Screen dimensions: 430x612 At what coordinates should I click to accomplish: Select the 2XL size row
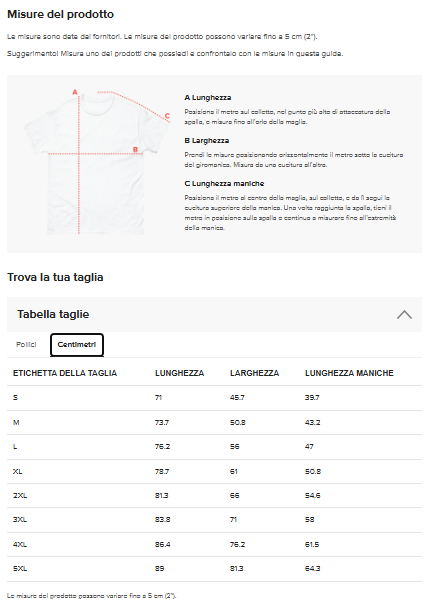[214, 496]
